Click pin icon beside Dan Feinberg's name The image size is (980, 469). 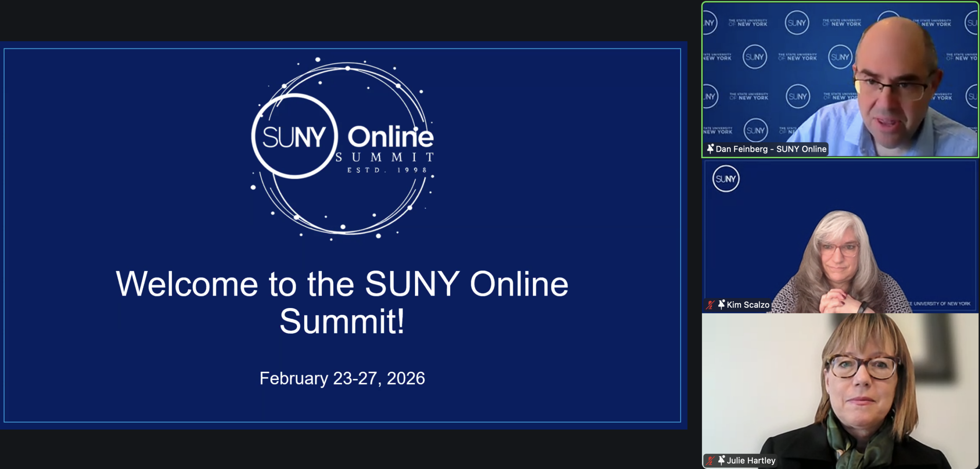click(710, 149)
